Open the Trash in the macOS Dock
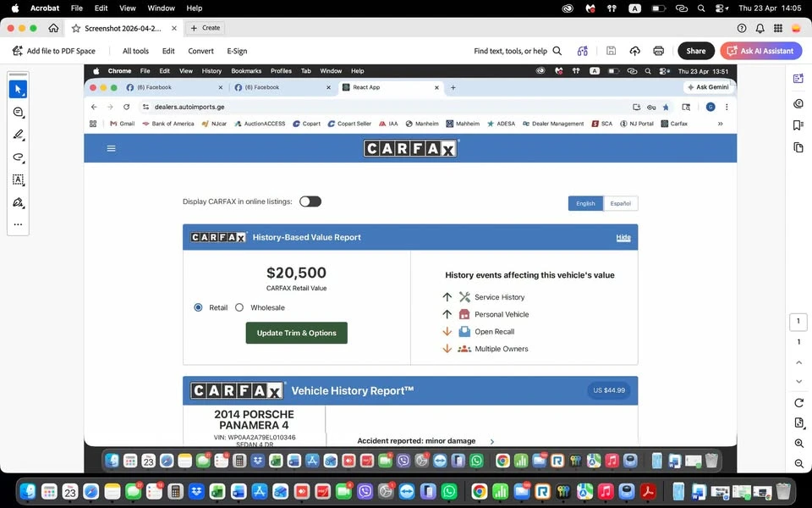 click(783, 491)
